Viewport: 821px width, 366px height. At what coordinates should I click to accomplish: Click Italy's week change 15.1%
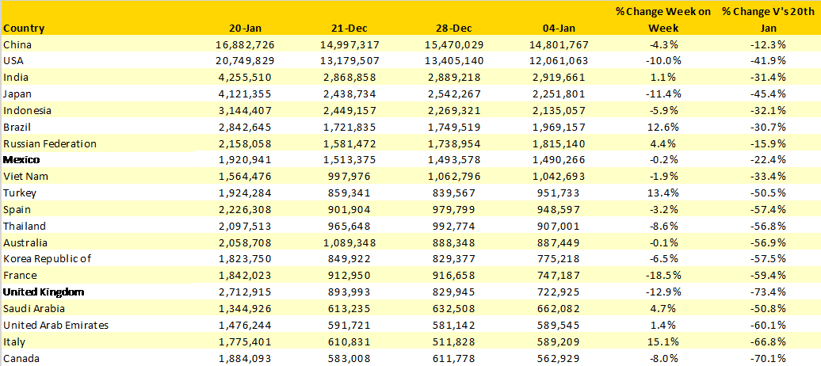pos(663,342)
